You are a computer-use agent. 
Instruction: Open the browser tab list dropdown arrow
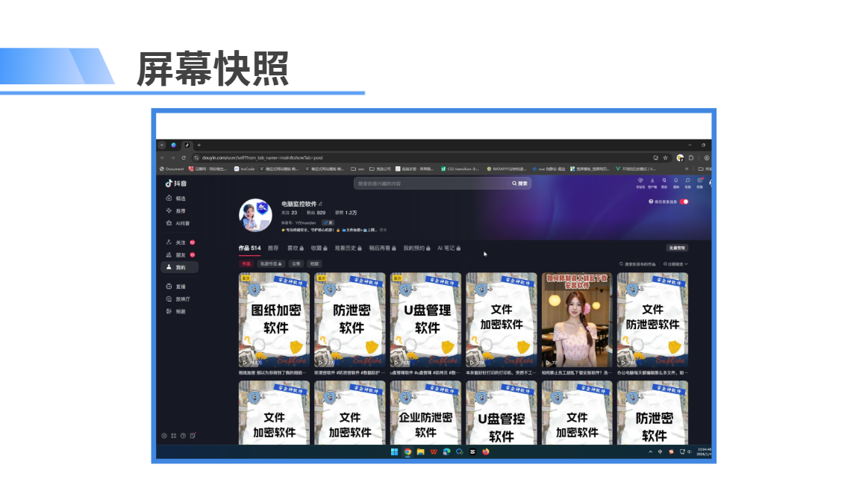[x=162, y=145]
